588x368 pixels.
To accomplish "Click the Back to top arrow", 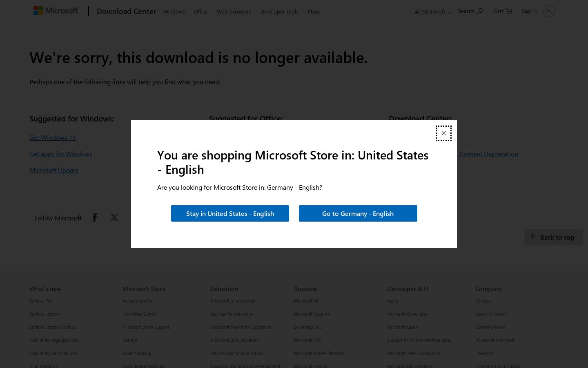I will click(532, 237).
